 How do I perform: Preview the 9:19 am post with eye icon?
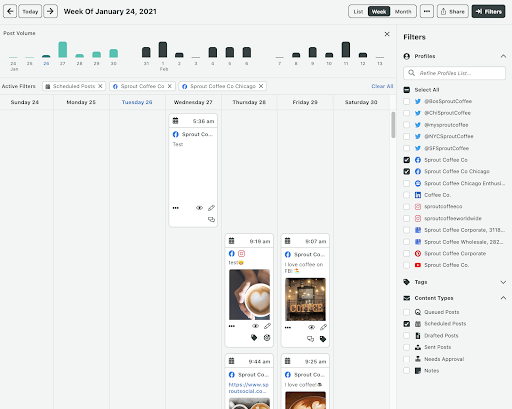(x=255, y=326)
